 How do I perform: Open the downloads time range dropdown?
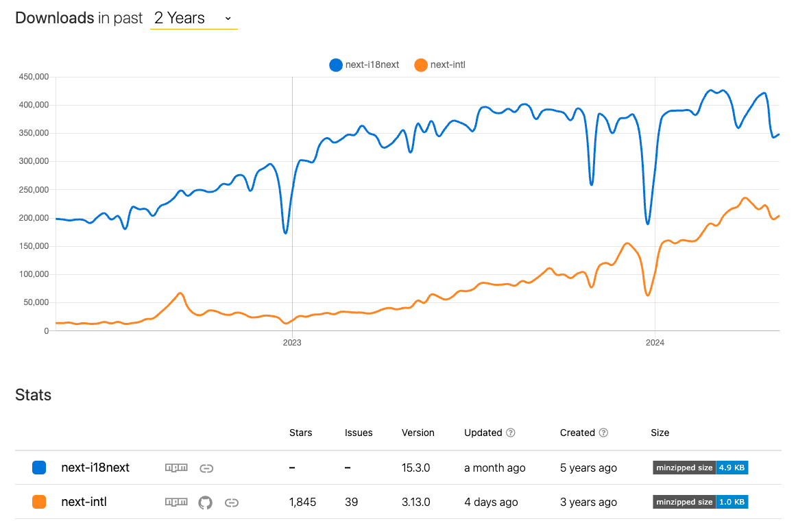pos(193,19)
